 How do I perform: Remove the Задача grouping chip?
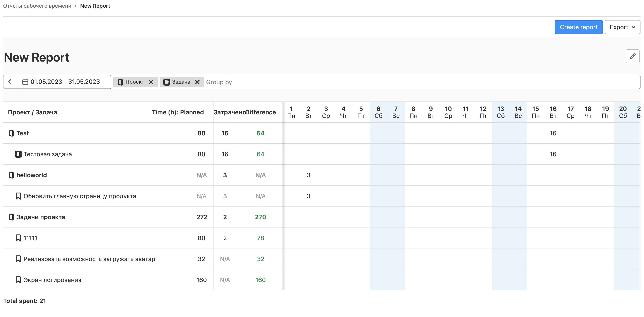pyautogui.click(x=197, y=82)
